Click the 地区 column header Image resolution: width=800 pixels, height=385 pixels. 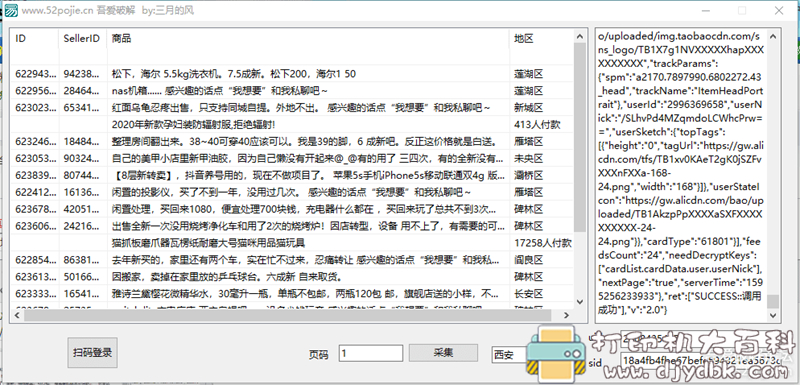point(541,39)
